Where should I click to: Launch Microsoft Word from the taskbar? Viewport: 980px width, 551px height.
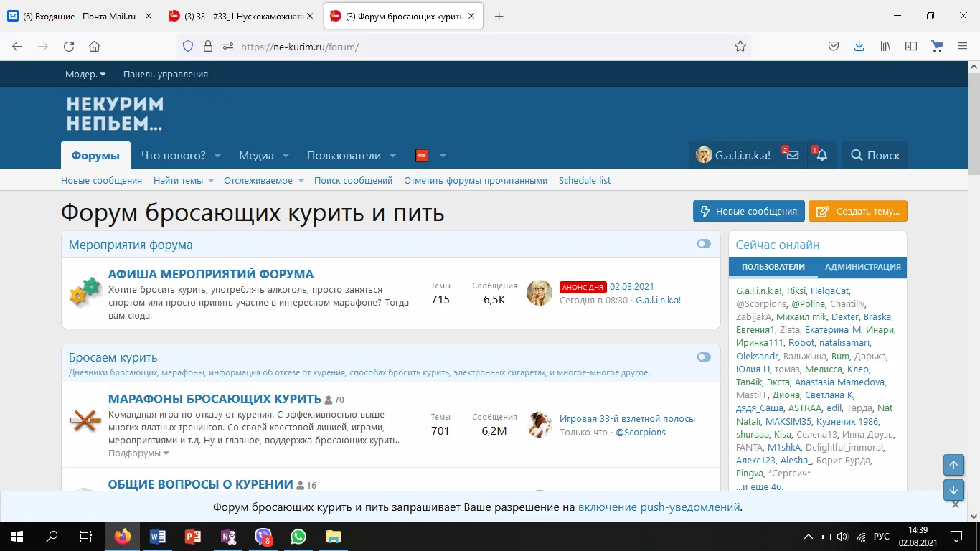[x=158, y=536]
